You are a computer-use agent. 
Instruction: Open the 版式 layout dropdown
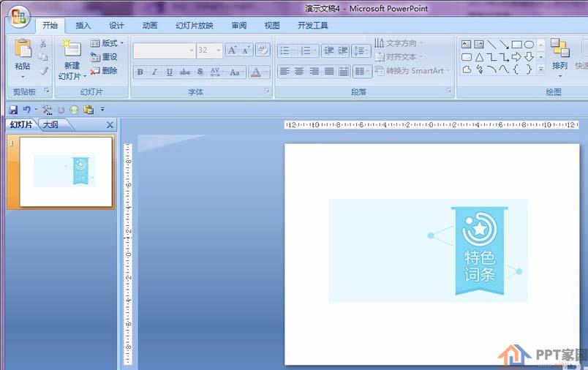point(108,43)
